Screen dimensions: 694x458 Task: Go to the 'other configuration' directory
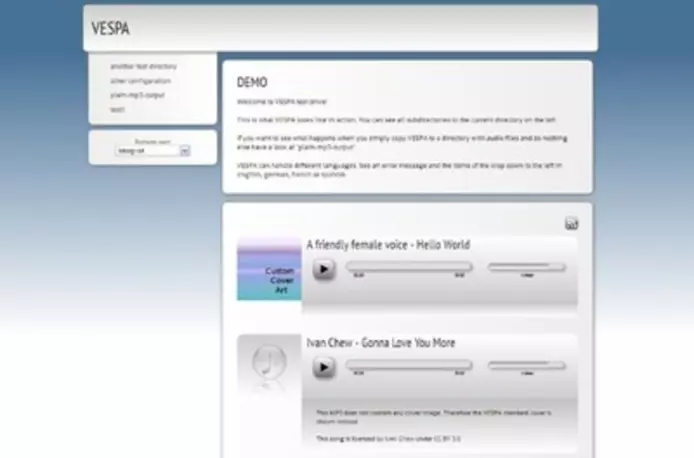[x=140, y=80]
